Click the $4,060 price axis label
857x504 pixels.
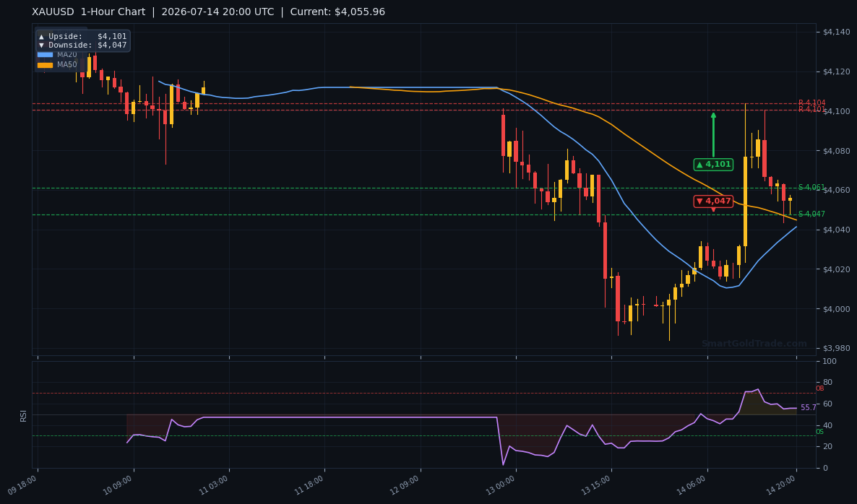click(x=836, y=190)
